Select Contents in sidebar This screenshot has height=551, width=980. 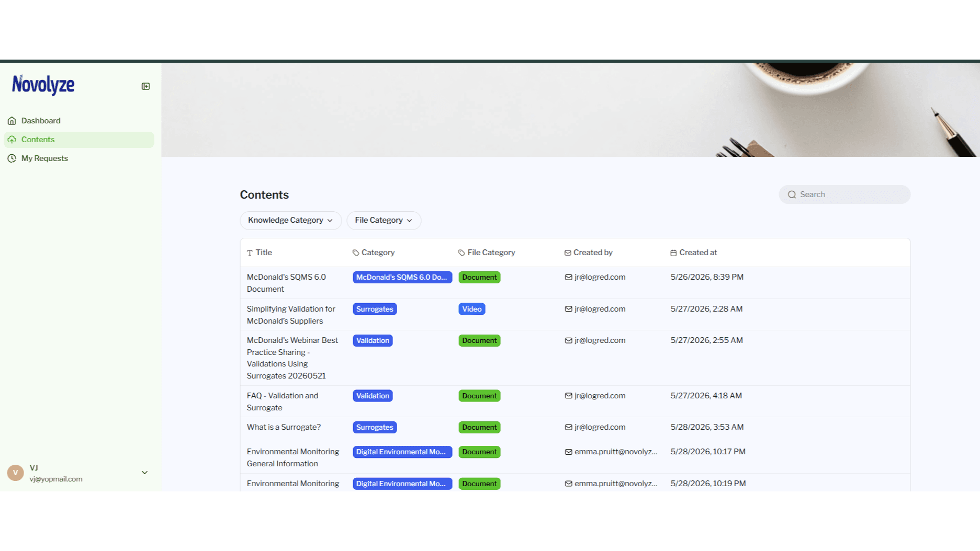79,140
